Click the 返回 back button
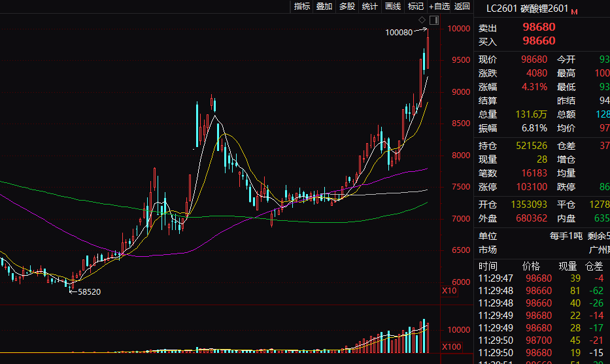The width and height of the screenshot is (610, 364). (462, 7)
